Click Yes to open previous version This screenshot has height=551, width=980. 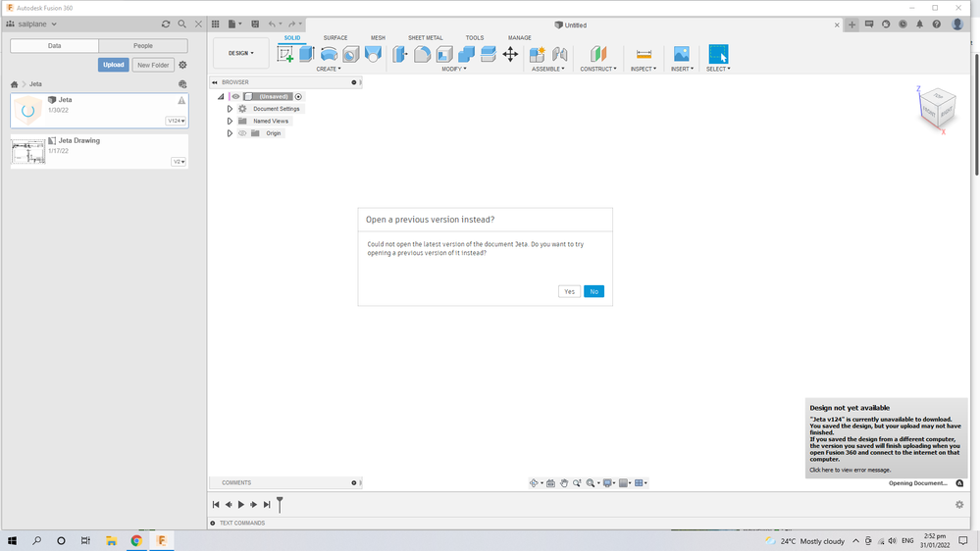point(569,292)
